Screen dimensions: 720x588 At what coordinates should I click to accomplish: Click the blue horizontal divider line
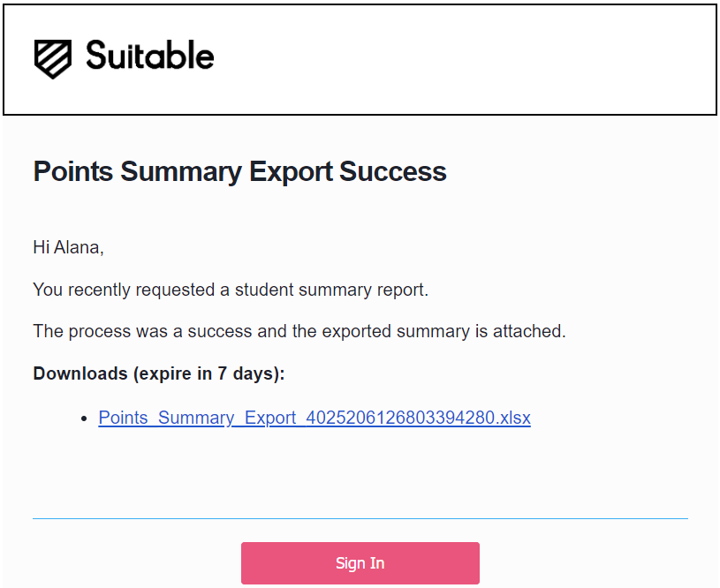tap(360, 518)
